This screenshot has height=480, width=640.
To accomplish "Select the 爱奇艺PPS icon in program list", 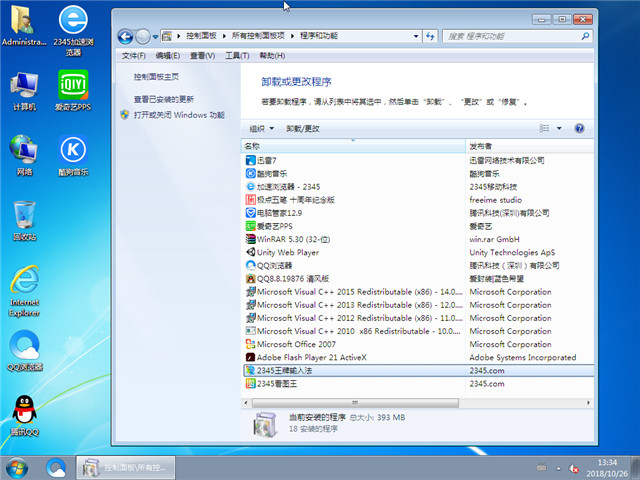I will point(250,226).
